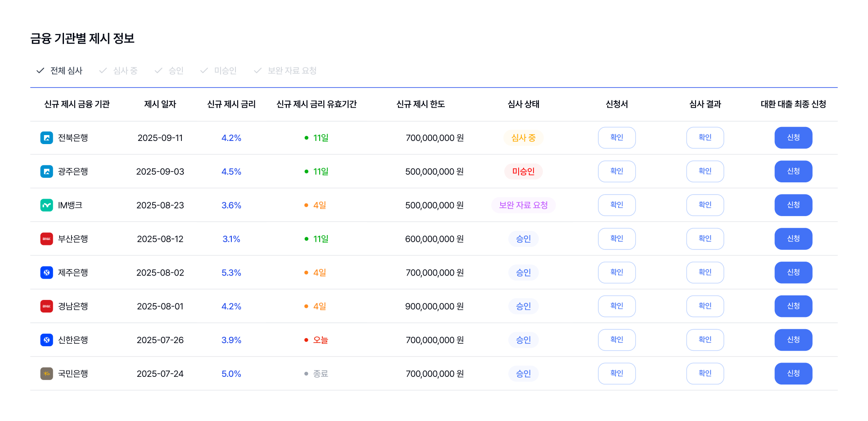View 심사 결과 확인 for IM뱅크
Image resolution: width=868 pixels, height=421 pixels.
tap(705, 205)
